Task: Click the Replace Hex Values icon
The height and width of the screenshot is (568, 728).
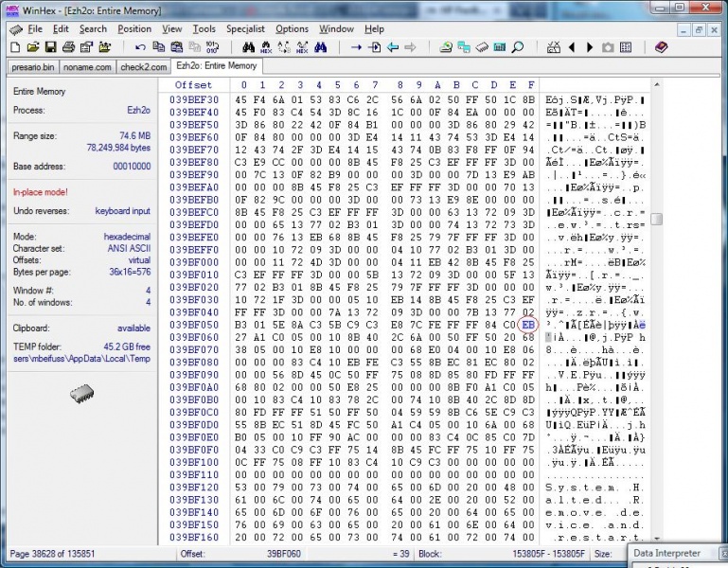Action: click(x=302, y=47)
